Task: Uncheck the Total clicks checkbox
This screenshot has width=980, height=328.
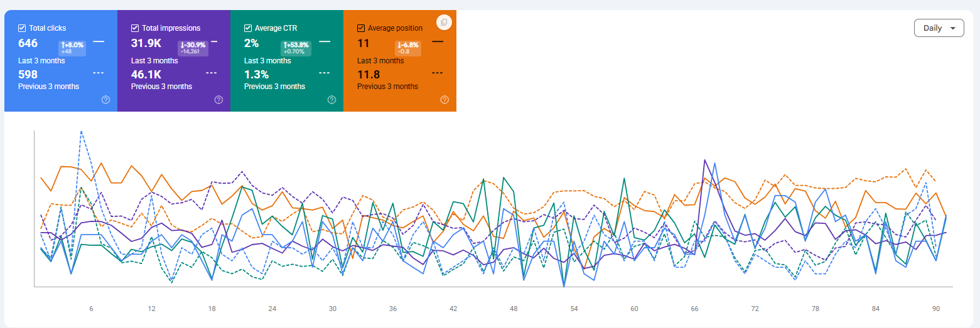Action: [22, 28]
